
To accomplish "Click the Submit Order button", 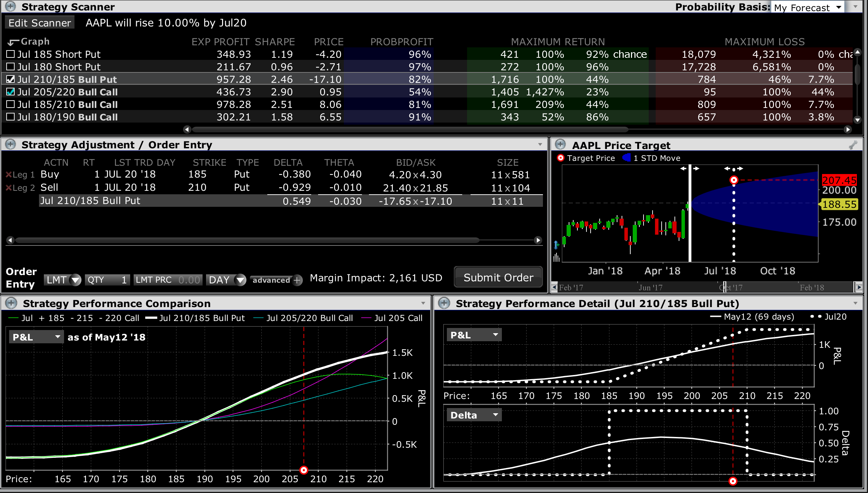I will point(498,277).
